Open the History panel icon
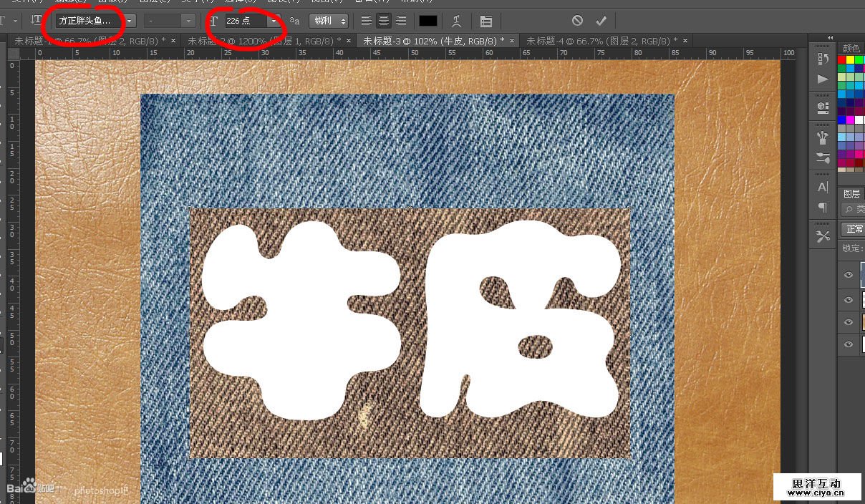 tap(823, 59)
